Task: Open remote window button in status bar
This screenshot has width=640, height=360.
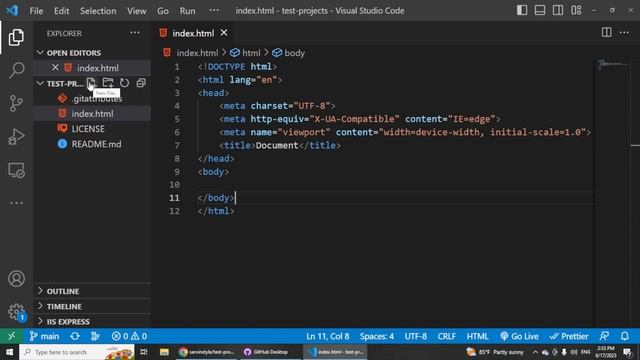Action: pyautogui.click(x=11, y=336)
